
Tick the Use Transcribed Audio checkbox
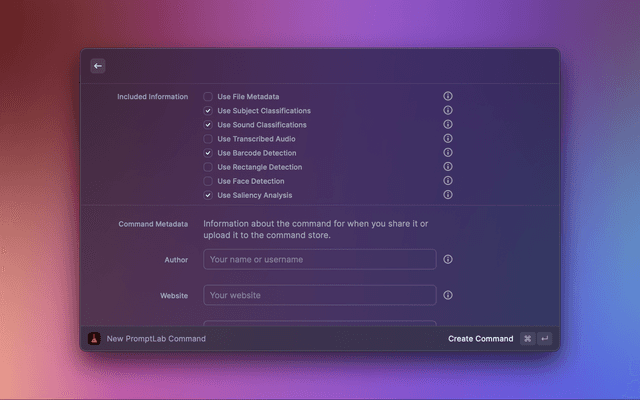tap(208, 139)
